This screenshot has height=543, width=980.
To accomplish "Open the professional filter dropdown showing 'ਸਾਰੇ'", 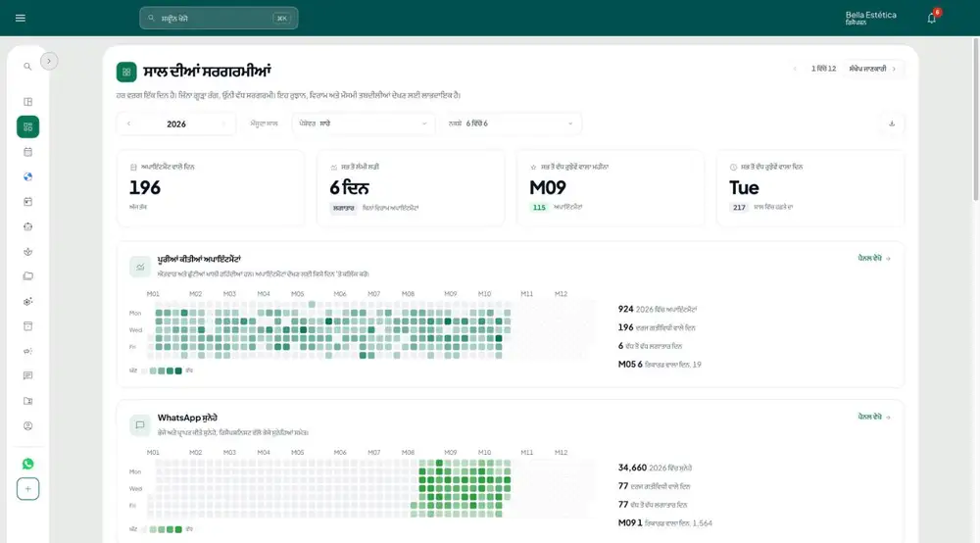I will coord(363,123).
